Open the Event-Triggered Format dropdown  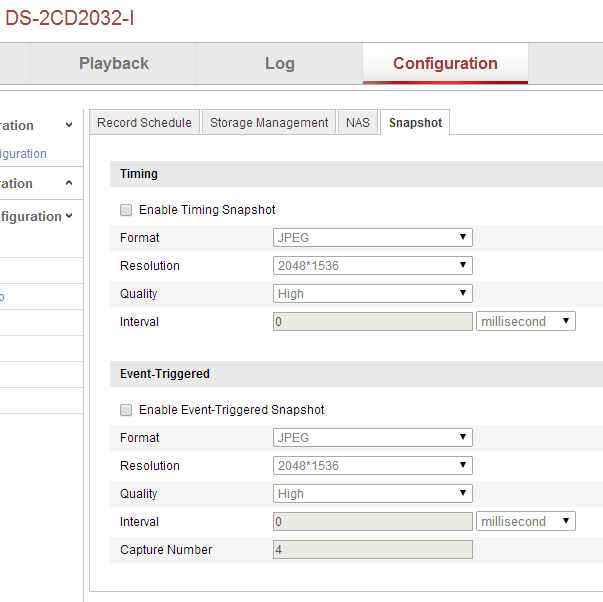pos(372,438)
